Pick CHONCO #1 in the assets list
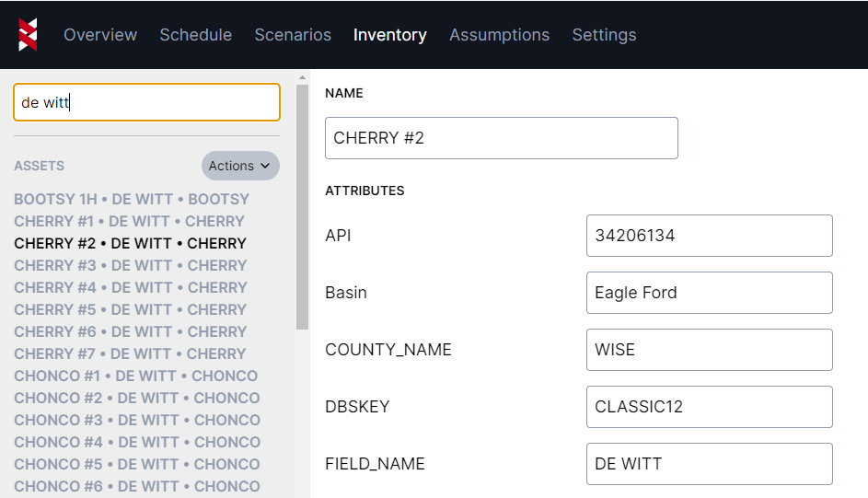Image resolution: width=868 pixels, height=498 pixels. click(135, 376)
